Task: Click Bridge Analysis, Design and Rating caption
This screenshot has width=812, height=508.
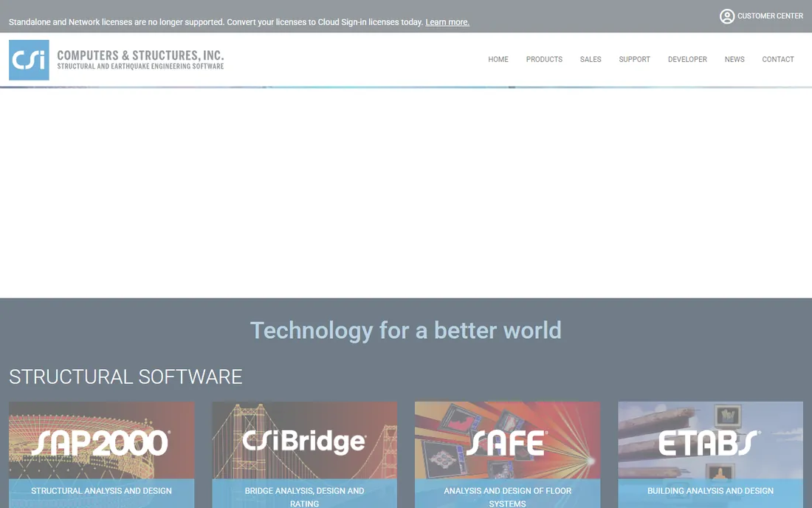Action: [x=304, y=497]
